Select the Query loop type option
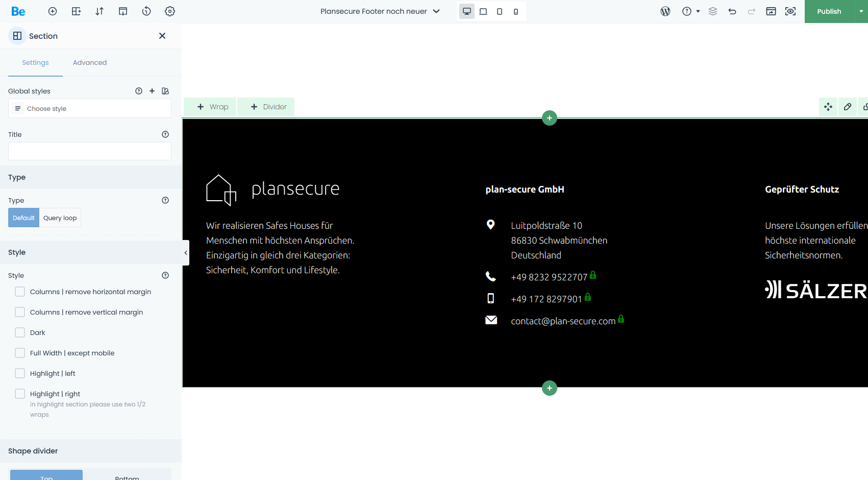 [60, 218]
